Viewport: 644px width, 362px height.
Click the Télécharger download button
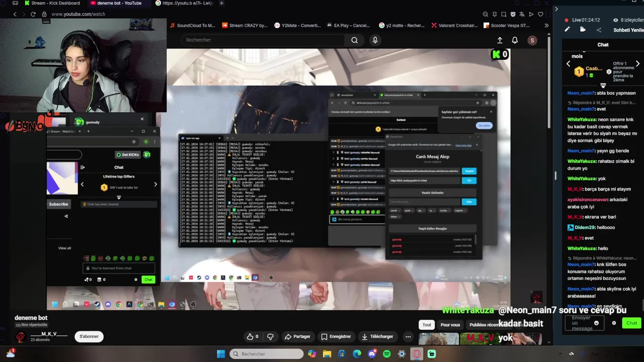click(x=378, y=336)
